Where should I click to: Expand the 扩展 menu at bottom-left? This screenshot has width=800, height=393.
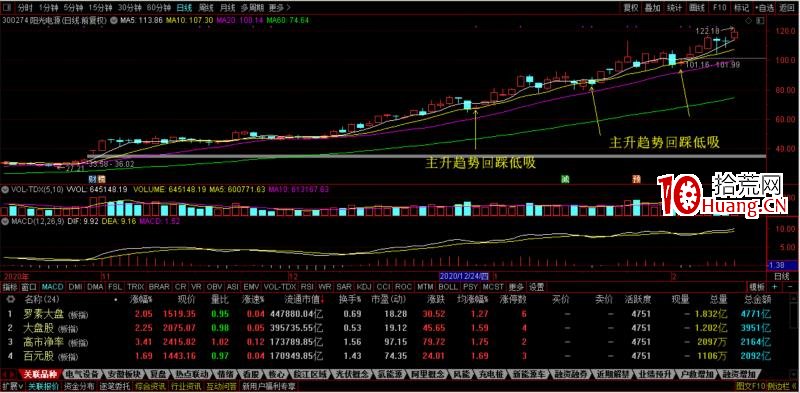(13, 386)
